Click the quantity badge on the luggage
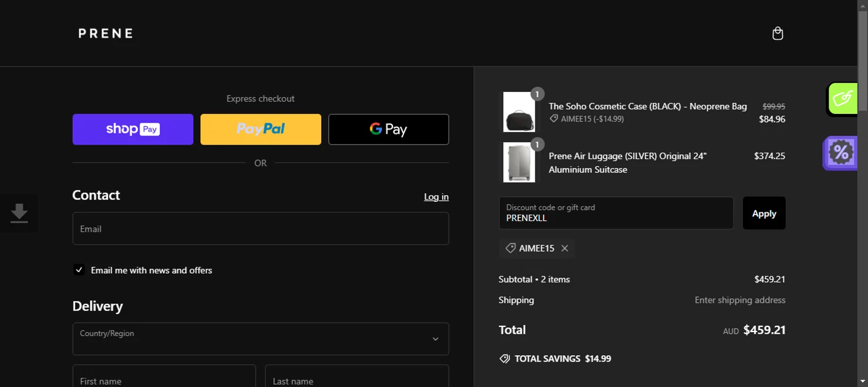 [537, 144]
